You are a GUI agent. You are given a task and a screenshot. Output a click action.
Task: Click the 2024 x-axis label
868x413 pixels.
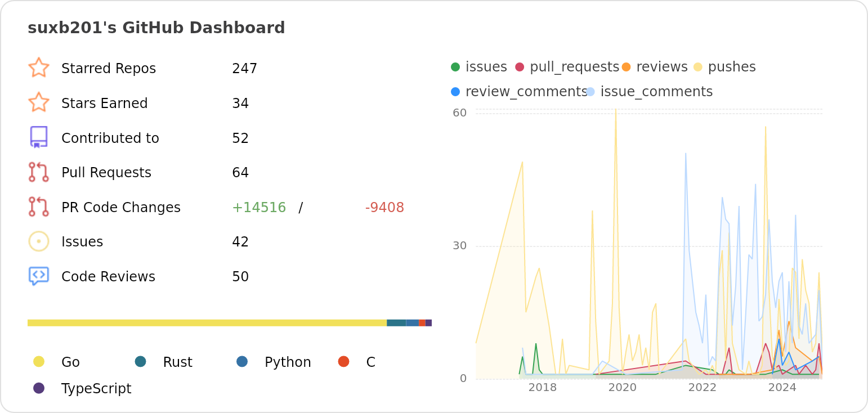(x=782, y=388)
